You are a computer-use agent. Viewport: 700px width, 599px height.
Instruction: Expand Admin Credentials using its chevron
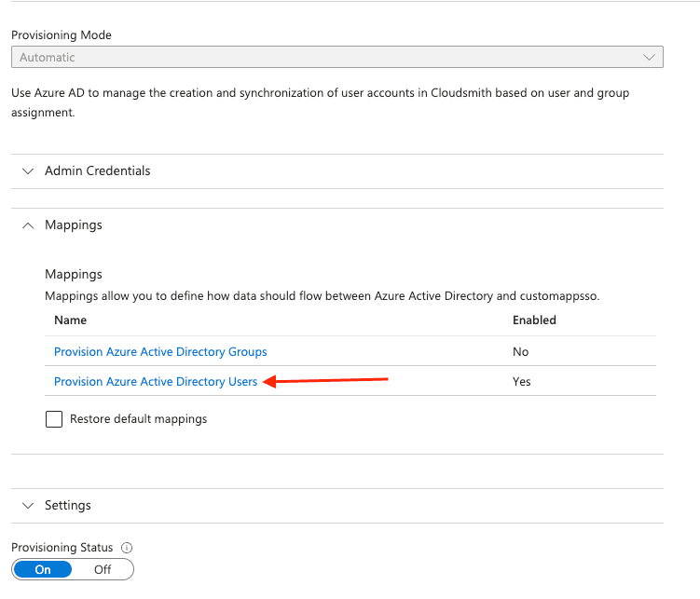[x=26, y=171]
